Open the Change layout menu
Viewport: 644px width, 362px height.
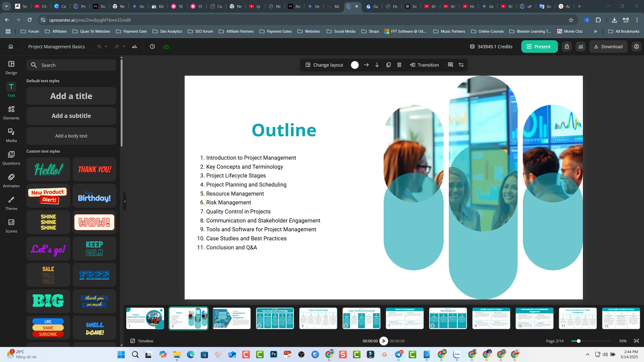tap(324, 65)
